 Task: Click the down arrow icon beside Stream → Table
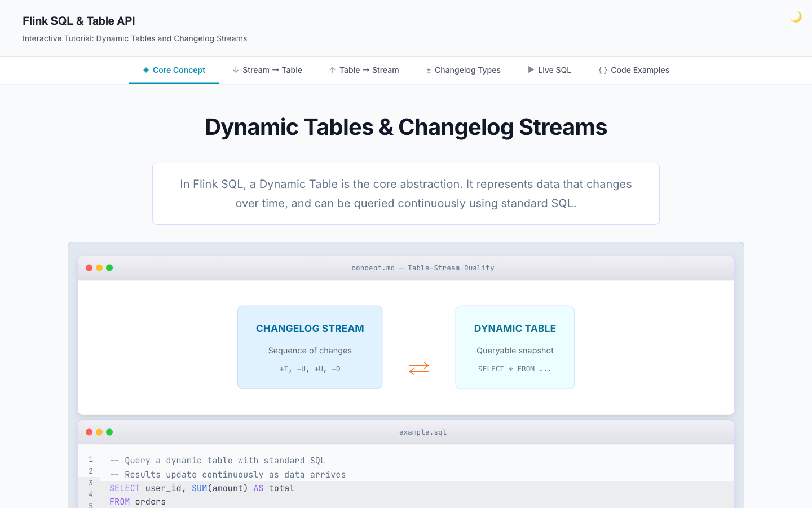(236, 70)
